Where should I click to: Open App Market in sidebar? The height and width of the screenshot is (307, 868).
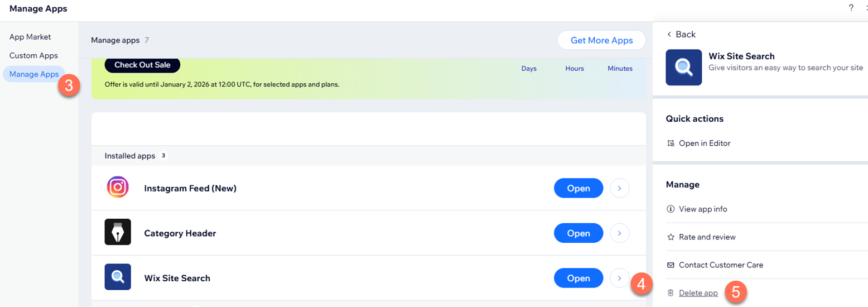(x=30, y=37)
